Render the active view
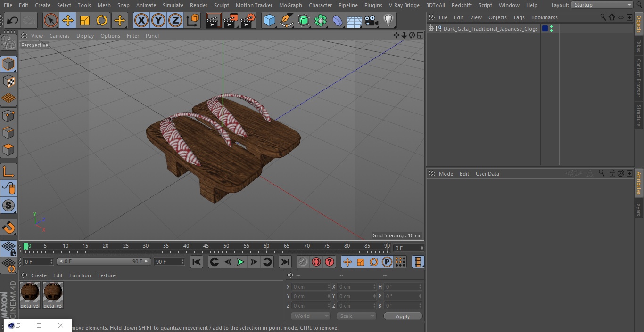The width and height of the screenshot is (644, 332). click(x=214, y=20)
